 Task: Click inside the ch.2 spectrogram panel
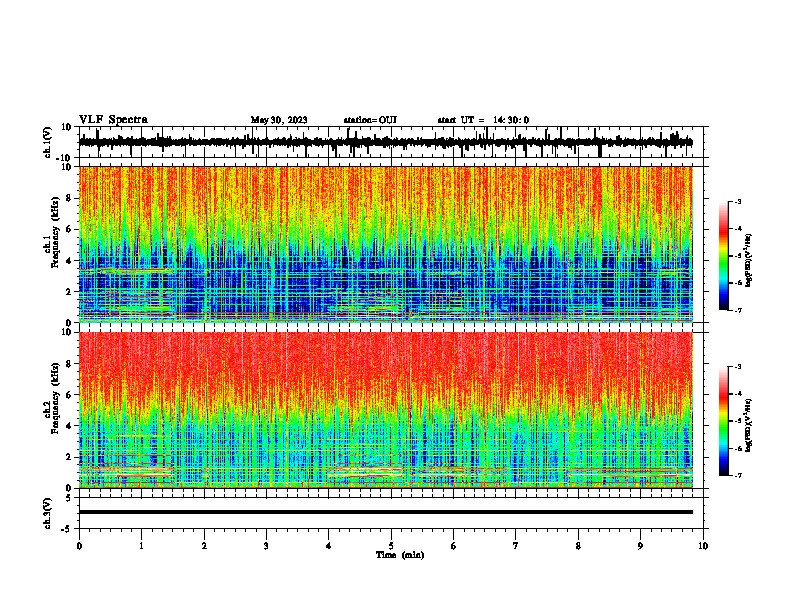pyautogui.click(x=385, y=410)
